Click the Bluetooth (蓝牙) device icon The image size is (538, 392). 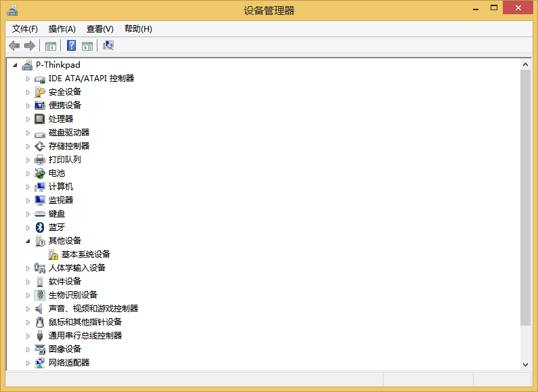(x=40, y=227)
